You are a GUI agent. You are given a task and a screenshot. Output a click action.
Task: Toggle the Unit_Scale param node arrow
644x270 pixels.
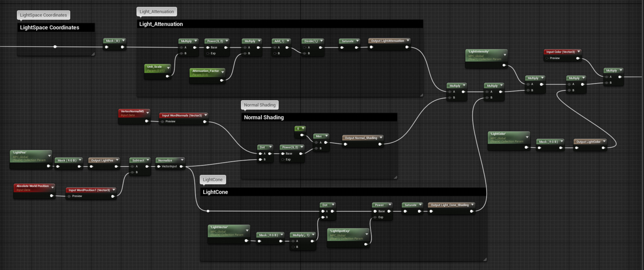click(x=168, y=68)
